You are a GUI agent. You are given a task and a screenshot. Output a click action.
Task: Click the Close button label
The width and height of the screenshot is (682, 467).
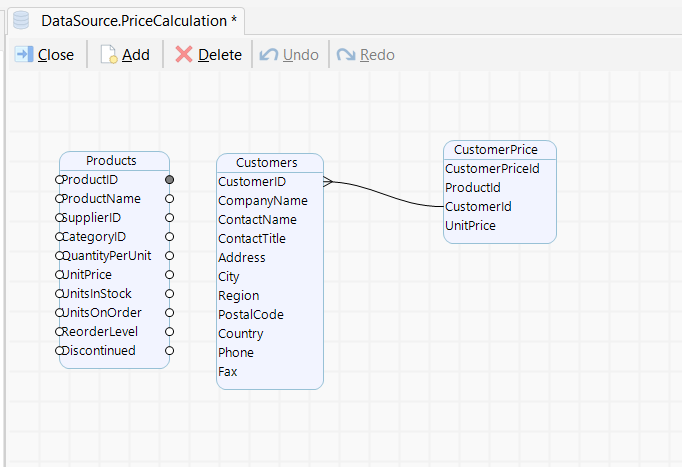click(x=56, y=55)
